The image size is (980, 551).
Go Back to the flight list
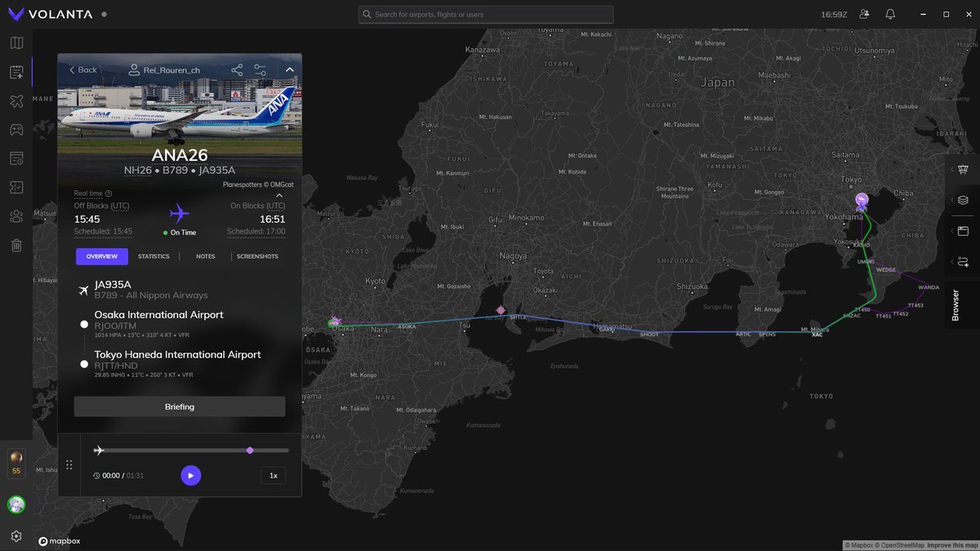[x=82, y=70]
